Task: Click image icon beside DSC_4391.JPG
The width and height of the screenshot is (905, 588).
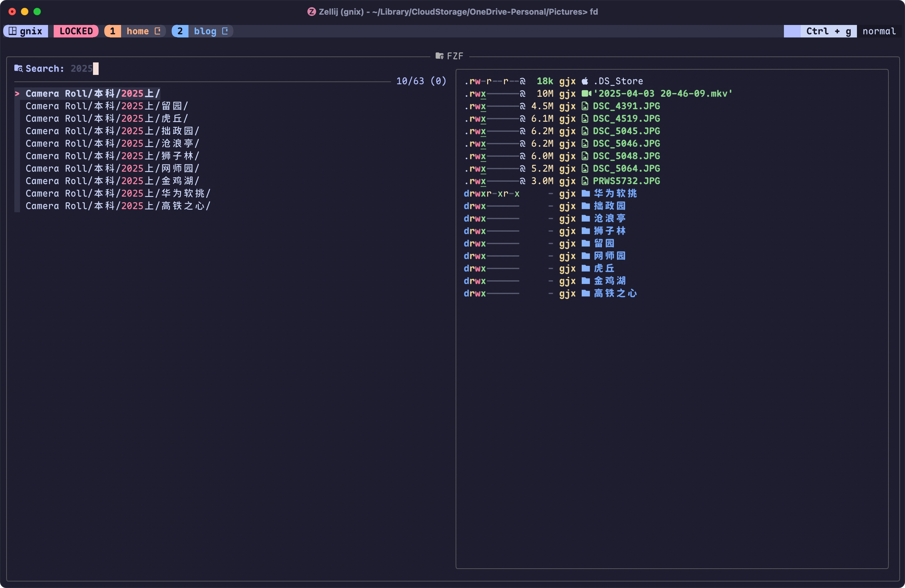Action: [585, 106]
